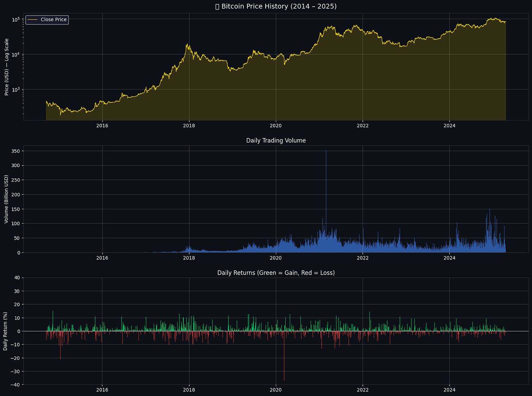This screenshot has height=396, width=532.
Task: Click the 20 tick on the returns axis
Action: (x=17, y=304)
